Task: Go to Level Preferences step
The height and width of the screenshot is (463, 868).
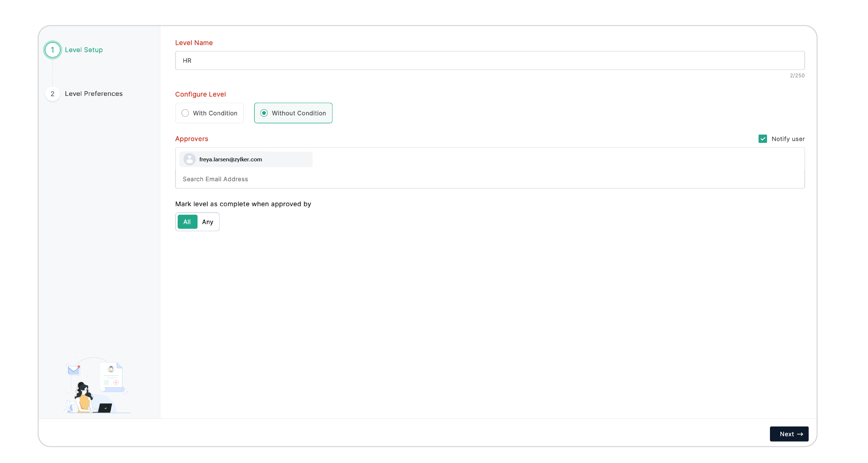Action: coord(93,94)
